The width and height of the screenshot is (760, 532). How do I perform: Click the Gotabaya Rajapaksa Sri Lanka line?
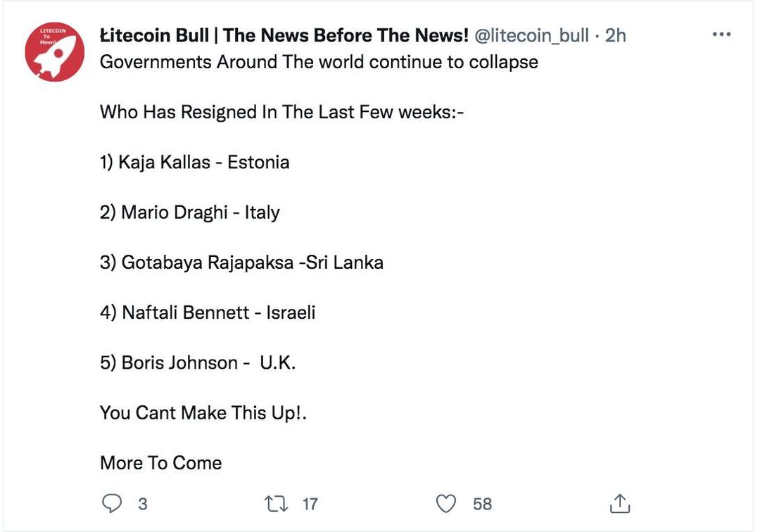241,262
